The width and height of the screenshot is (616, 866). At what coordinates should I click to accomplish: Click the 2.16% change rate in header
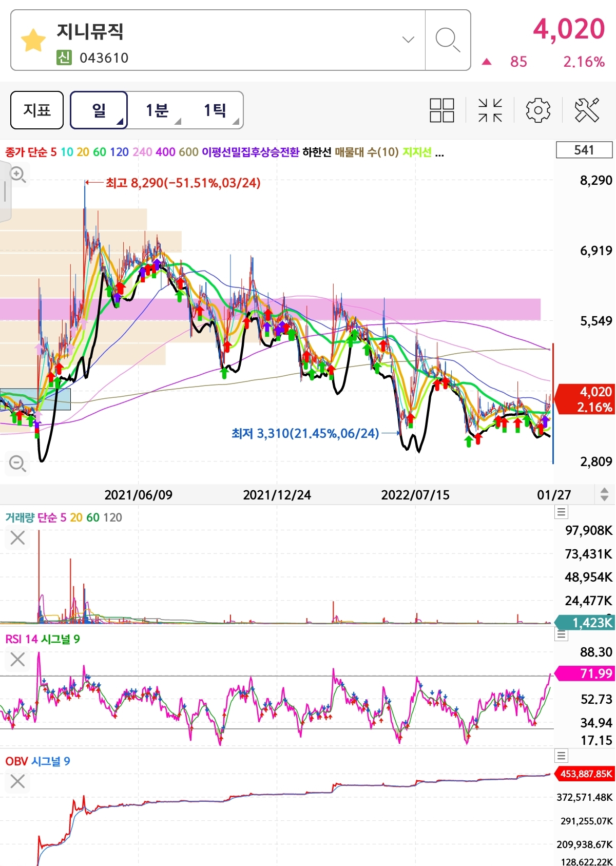pyautogui.click(x=584, y=62)
